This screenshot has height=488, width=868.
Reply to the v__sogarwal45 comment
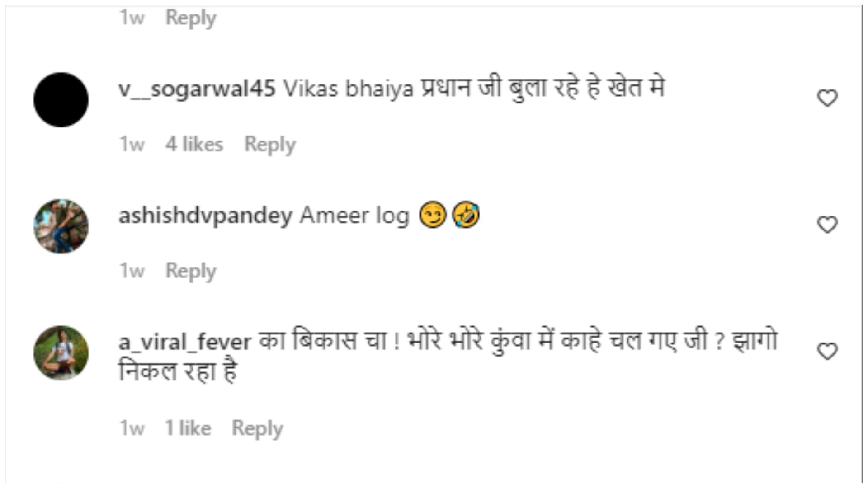click(x=270, y=145)
